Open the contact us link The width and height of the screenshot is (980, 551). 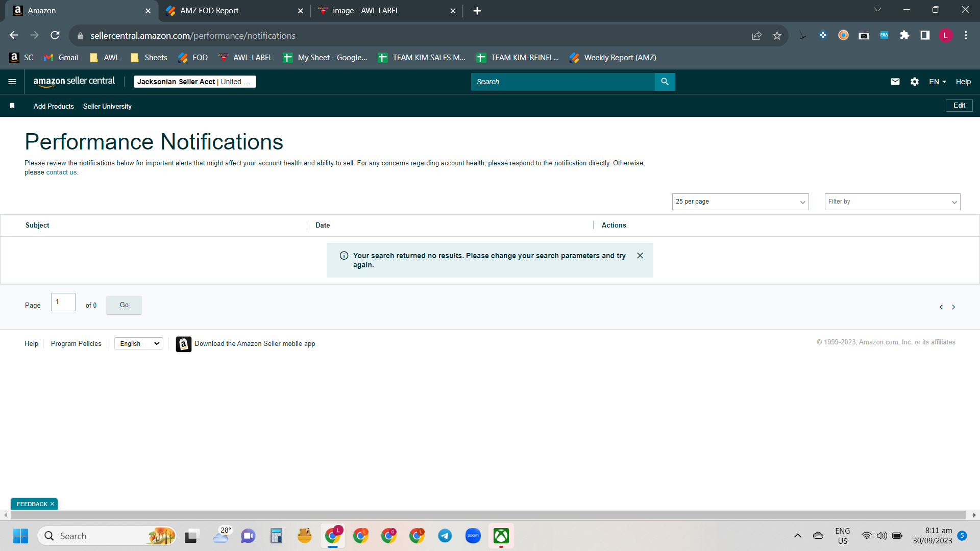click(62, 172)
